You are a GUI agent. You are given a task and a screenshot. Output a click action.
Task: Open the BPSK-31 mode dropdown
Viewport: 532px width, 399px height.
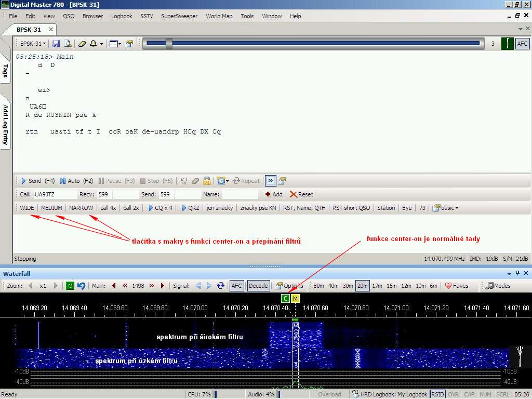click(x=33, y=44)
